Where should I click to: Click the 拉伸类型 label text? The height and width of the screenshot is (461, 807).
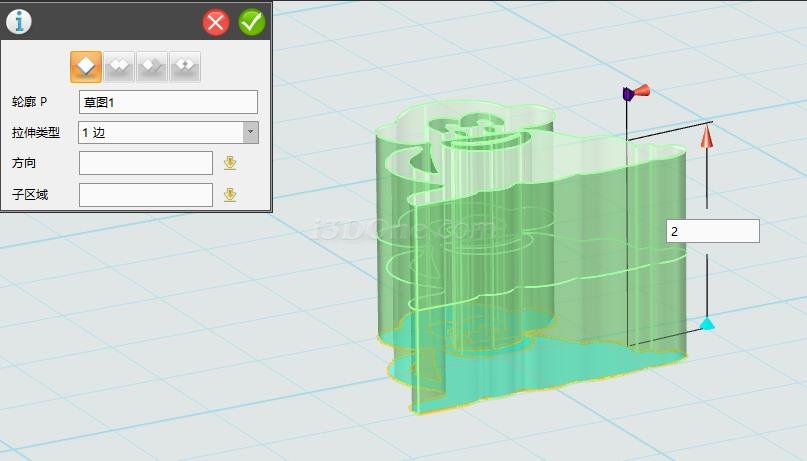[x=36, y=132]
